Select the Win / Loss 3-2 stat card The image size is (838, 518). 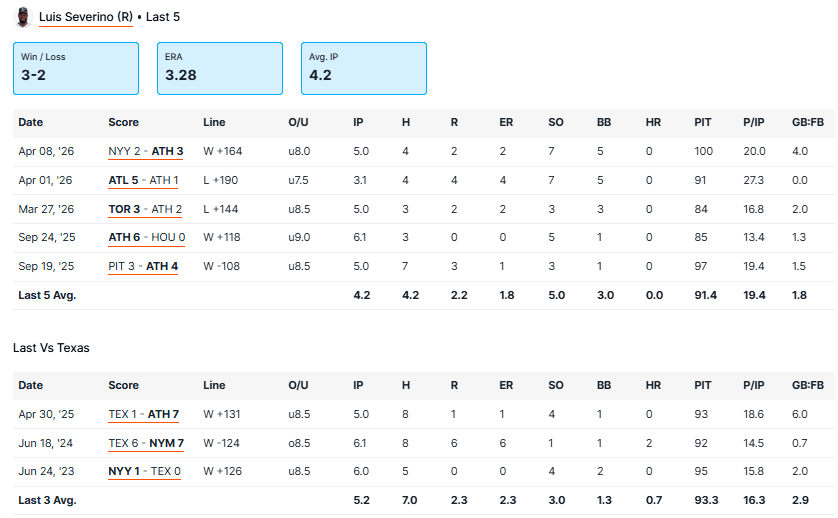(76, 68)
